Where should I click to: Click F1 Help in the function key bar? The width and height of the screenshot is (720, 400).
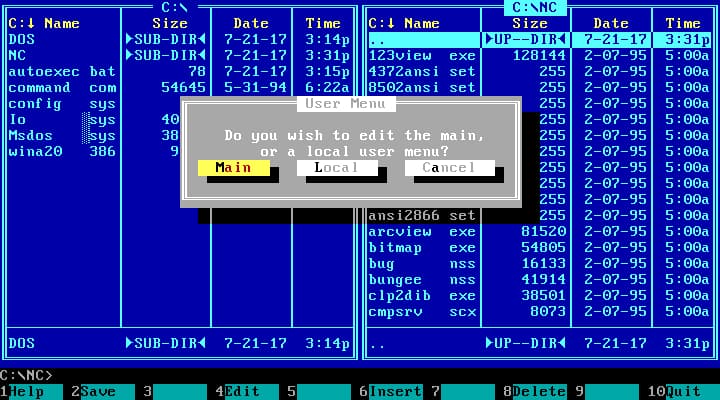tap(31, 392)
